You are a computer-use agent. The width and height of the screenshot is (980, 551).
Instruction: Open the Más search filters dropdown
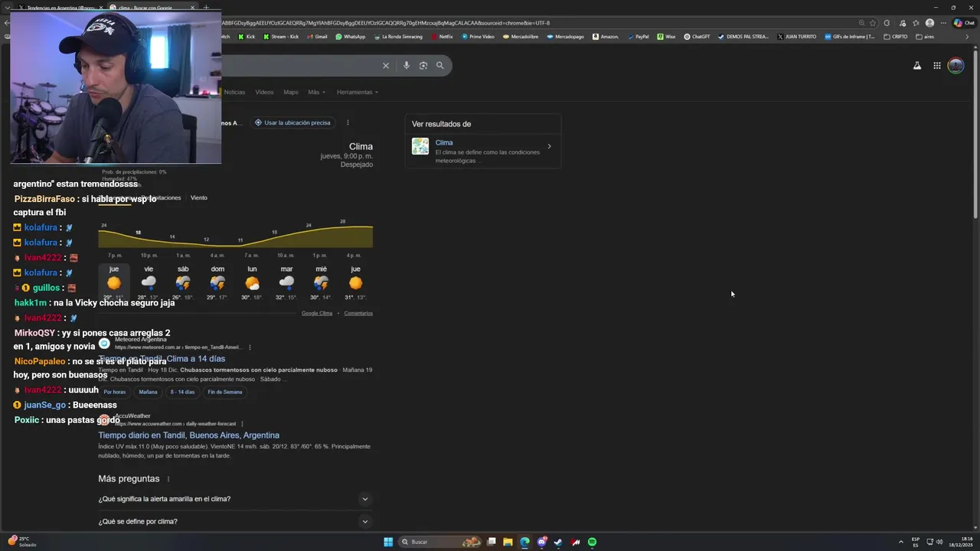[x=316, y=92]
